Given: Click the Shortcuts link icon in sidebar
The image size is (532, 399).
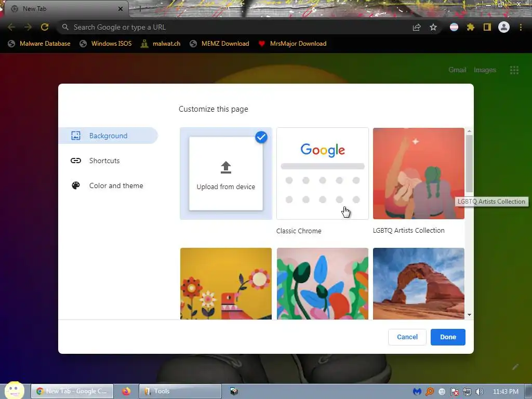Looking at the screenshot, I should pyautogui.click(x=76, y=161).
